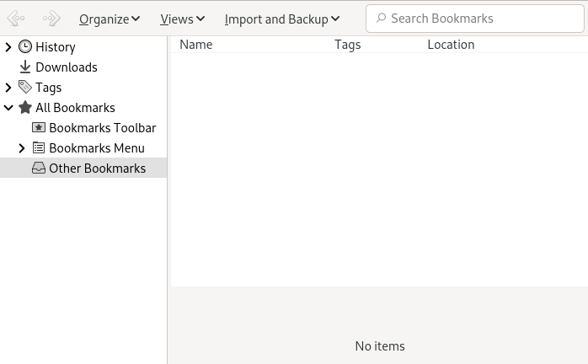Click the Back navigation arrow
Viewport: 588px width, 364px height.
(15, 19)
